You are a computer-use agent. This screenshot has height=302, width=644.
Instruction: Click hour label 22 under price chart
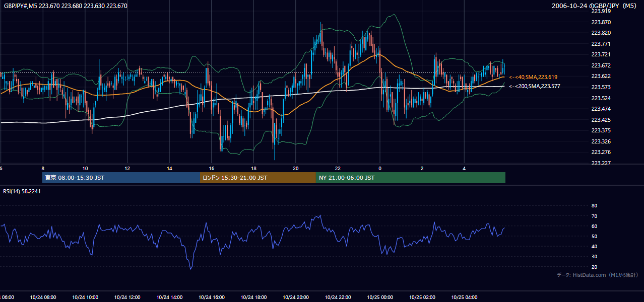click(x=338, y=169)
